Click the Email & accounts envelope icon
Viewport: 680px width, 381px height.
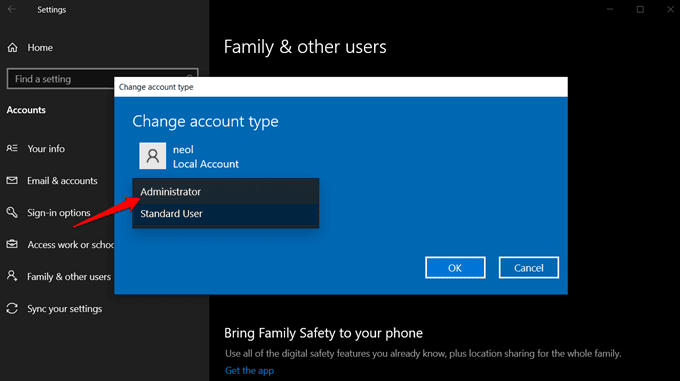click(x=12, y=180)
